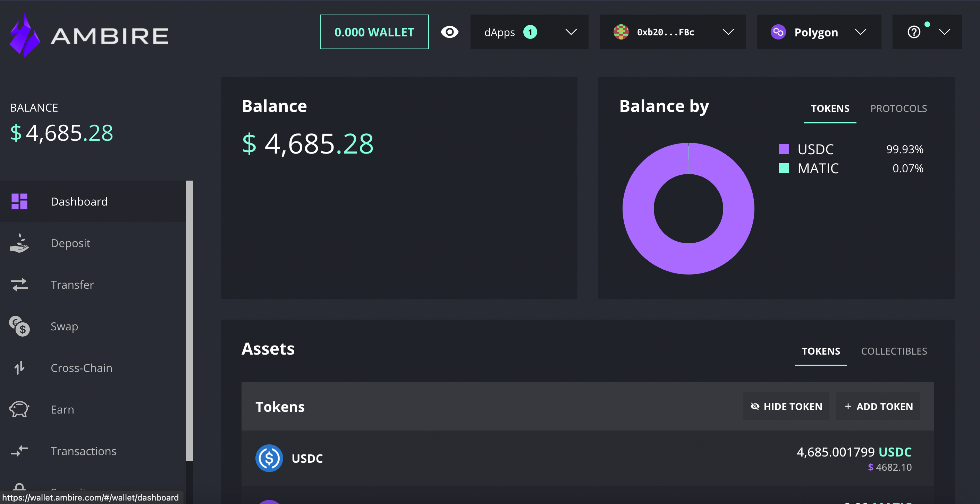Click the Deposit hand-coin icon
980x504 pixels.
(x=19, y=243)
